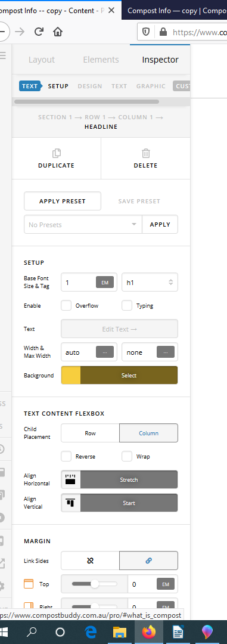Click the Margin Right slider
The height and width of the screenshot is (644, 227).
click(x=94, y=605)
